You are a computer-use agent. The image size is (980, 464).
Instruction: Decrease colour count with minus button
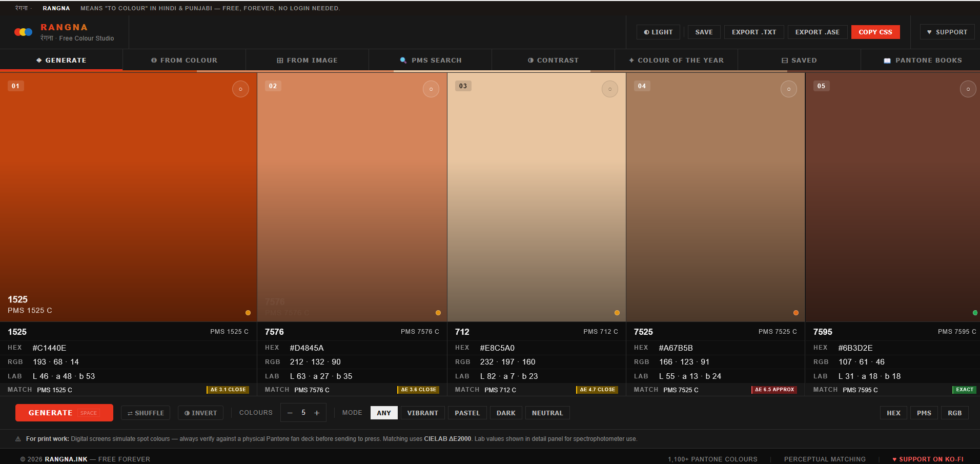tap(290, 413)
